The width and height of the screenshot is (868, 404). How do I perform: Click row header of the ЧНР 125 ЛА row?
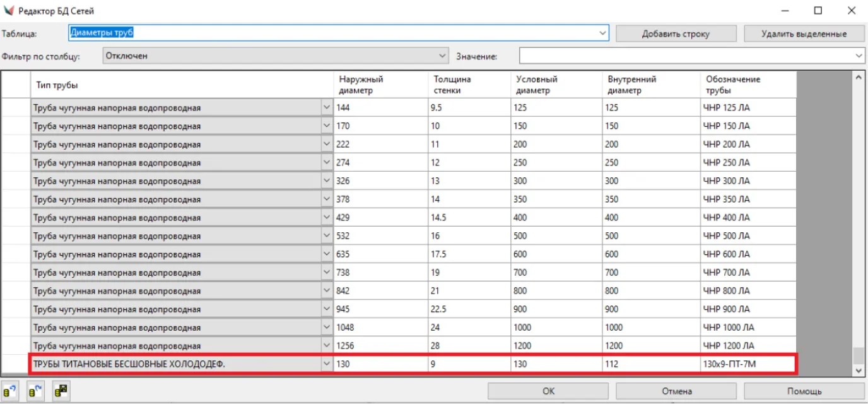click(x=16, y=107)
